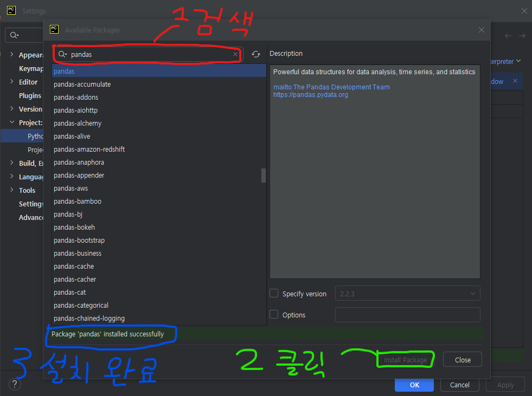Select pandas-bootstrap package
This screenshot has height=396, width=532.
click(159, 240)
